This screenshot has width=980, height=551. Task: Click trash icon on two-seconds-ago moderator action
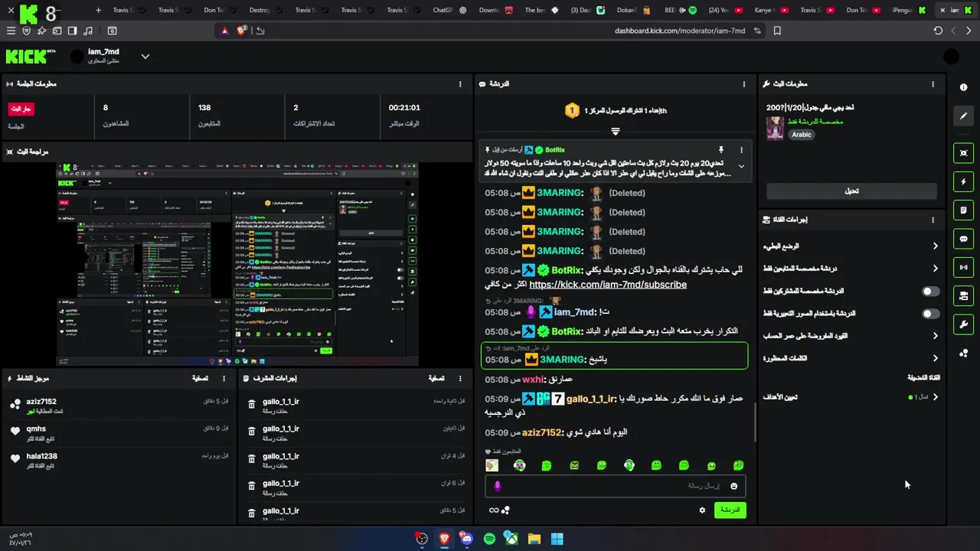[252, 433]
